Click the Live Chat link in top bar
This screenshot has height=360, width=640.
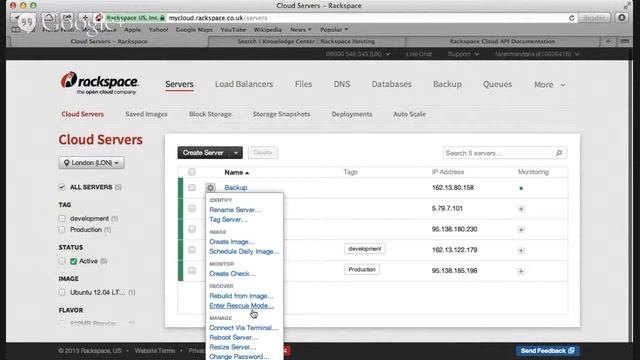[x=418, y=54]
